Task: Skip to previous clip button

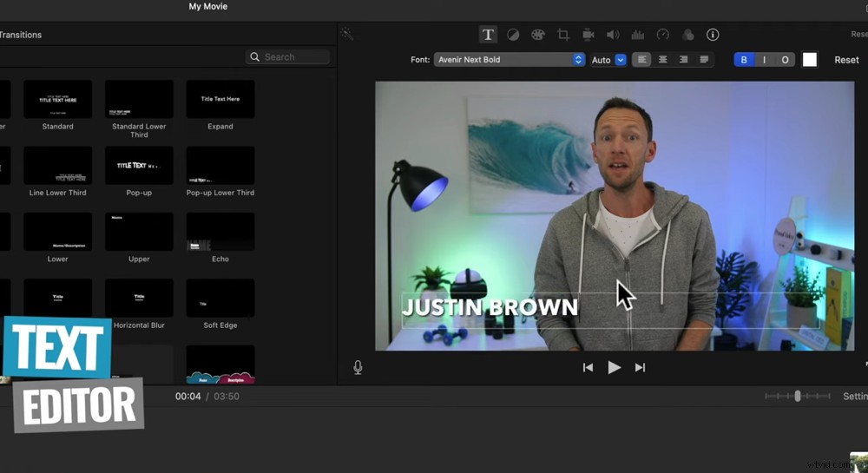Action: point(588,367)
